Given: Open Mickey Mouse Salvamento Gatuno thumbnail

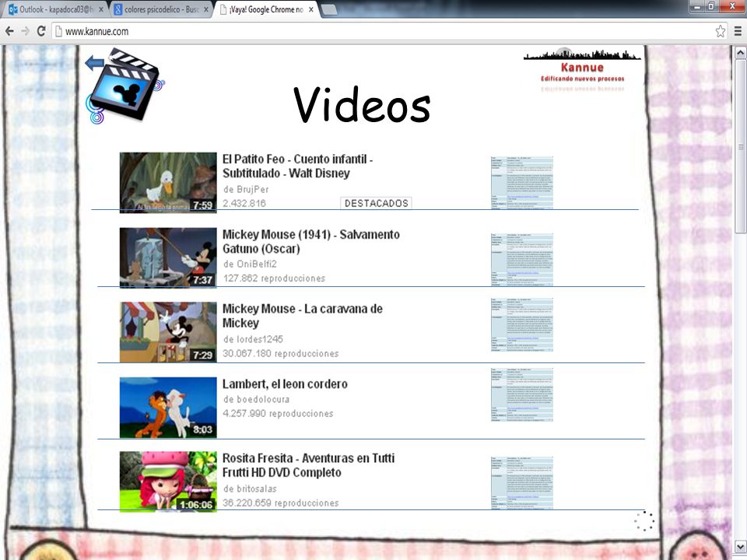Looking at the screenshot, I should [168, 257].
